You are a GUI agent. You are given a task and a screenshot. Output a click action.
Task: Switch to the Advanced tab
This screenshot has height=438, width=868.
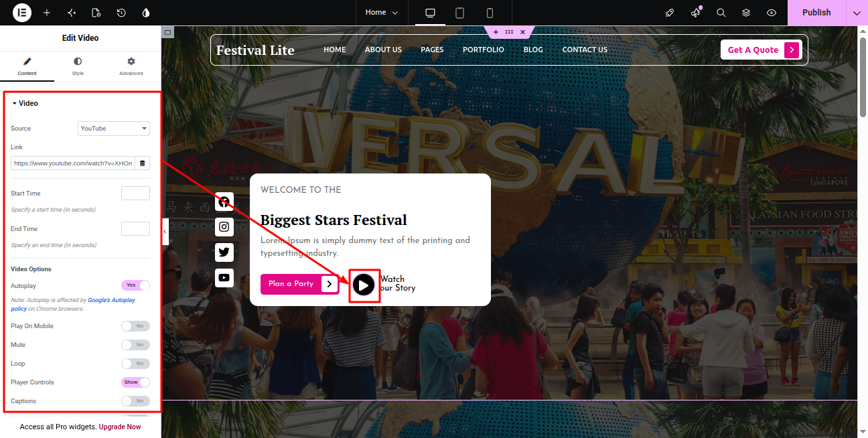(131, 66)
